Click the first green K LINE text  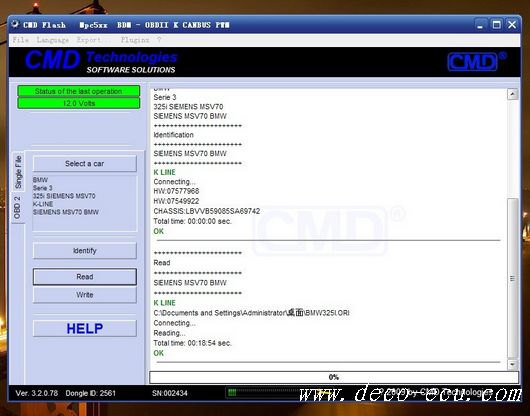click(164, 172)
